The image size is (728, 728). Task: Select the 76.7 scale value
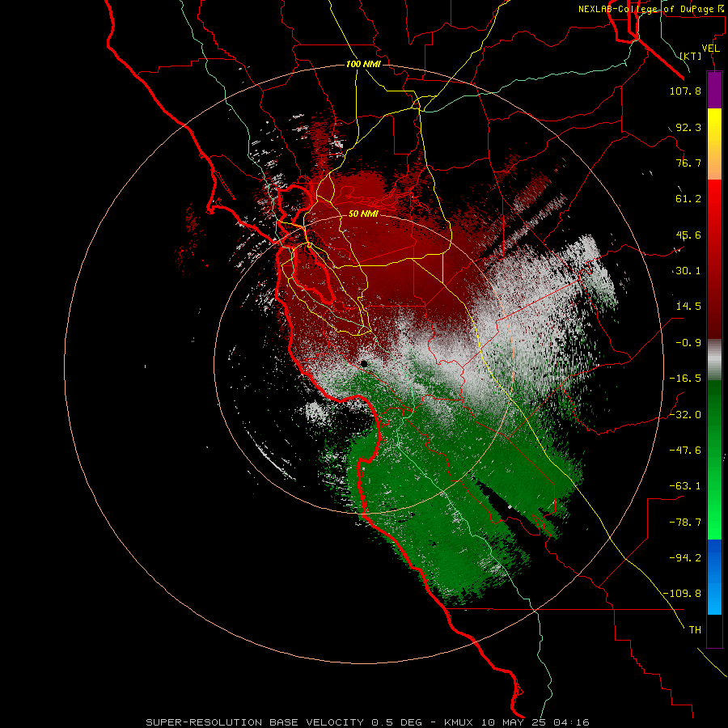(x=688, y=163)
